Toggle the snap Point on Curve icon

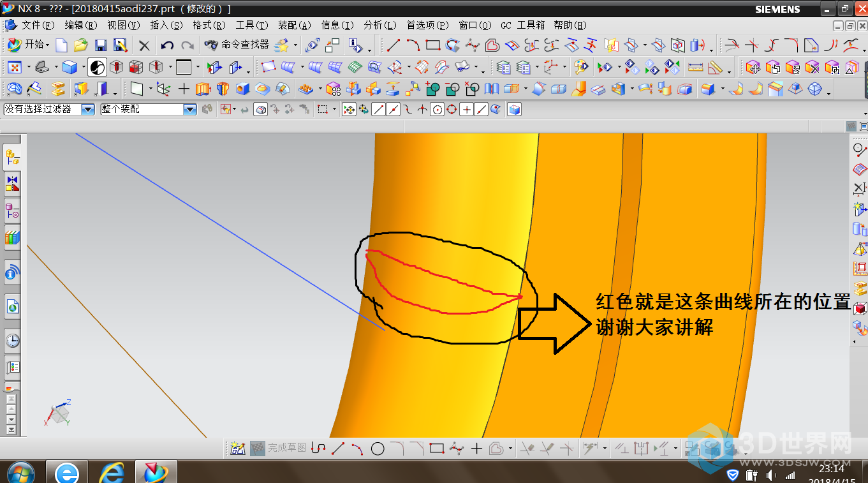[482, 110]
